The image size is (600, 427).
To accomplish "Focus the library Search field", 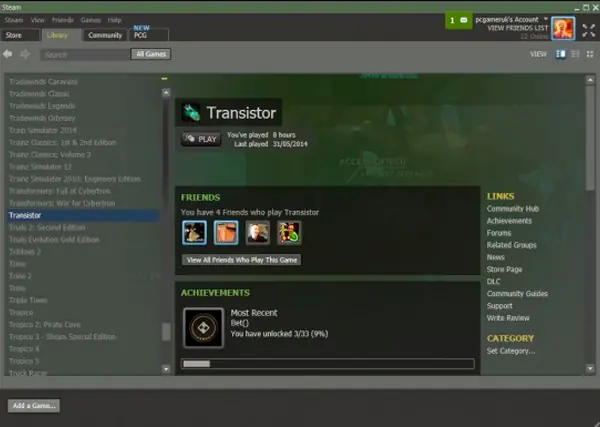I will click(x=85, y=54).
